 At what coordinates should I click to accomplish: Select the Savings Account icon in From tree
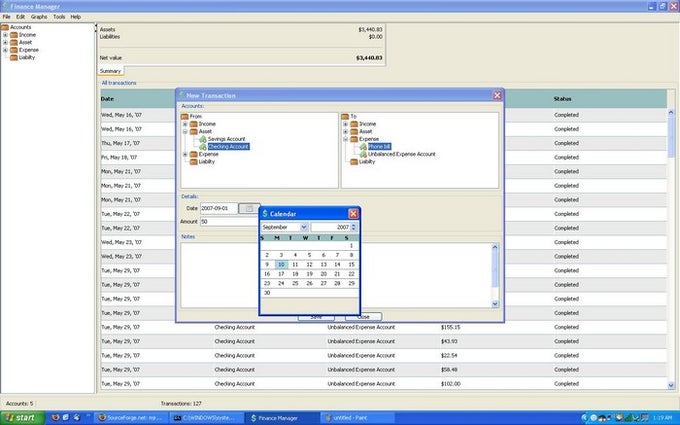203,139
